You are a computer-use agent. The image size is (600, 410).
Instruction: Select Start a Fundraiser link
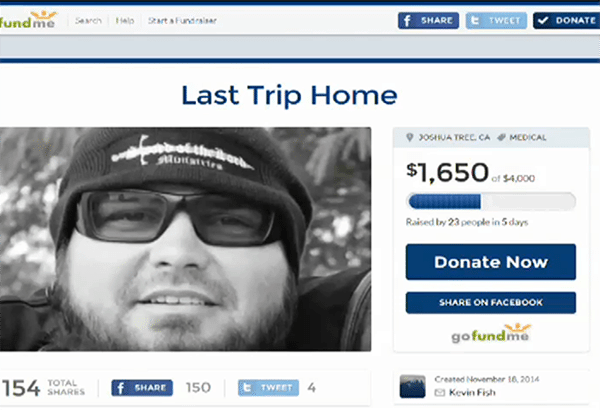182,20
